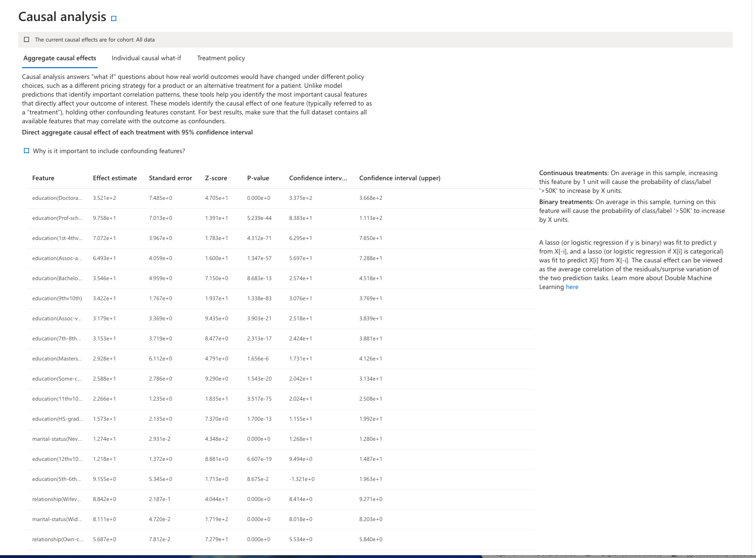Click the truncated Confidence interv... lower header
Screen dimensions: 756x558
tap(318, 178)
